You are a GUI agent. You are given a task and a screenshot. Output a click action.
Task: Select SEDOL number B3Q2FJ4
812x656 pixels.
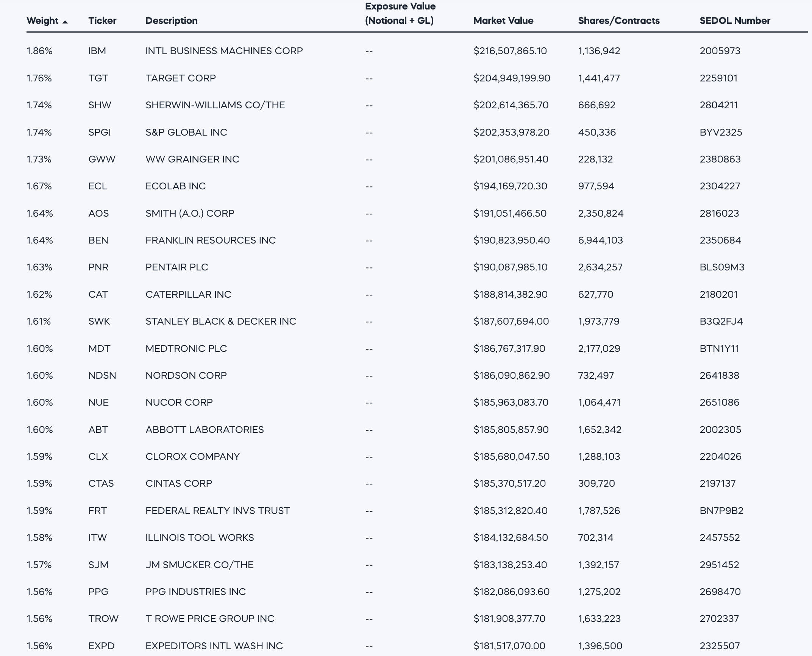tap(721, 321)
